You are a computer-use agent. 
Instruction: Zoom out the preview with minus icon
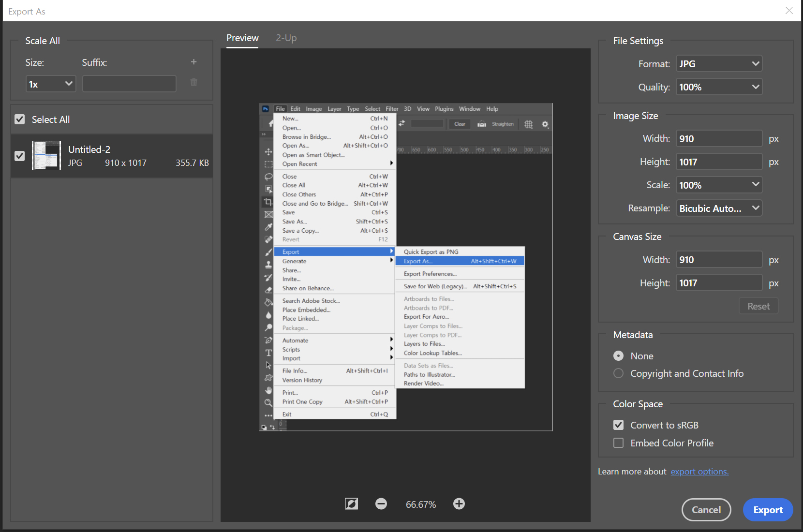click(381, 504)
